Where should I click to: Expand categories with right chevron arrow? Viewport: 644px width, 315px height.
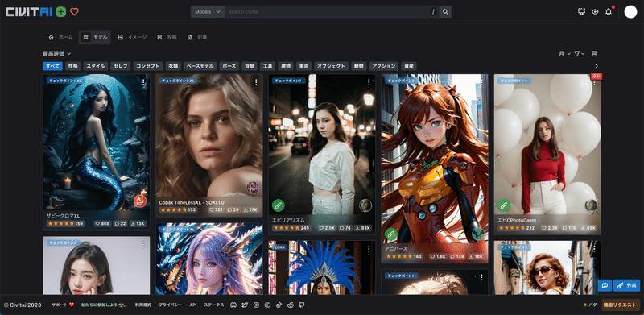click(597, 66)
